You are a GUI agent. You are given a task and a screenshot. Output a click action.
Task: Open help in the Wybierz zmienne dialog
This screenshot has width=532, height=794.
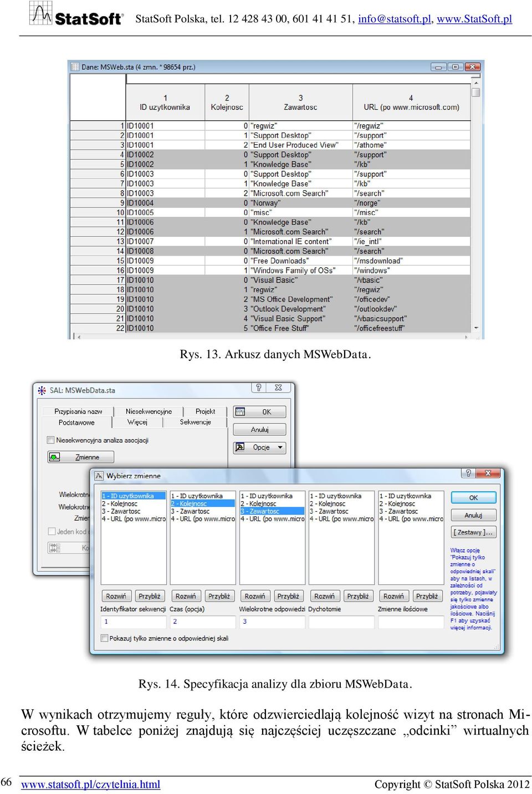point(468,473)
